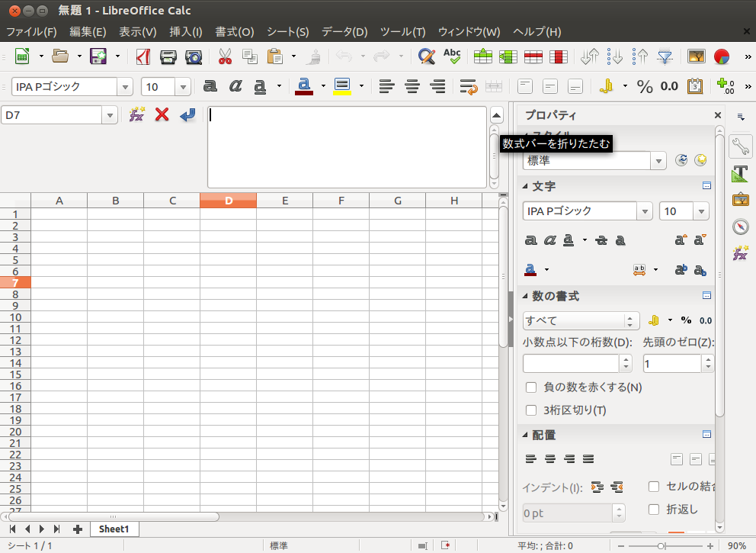Click into the formula input area
Viewport: 756px width, 553px height.
347,147
